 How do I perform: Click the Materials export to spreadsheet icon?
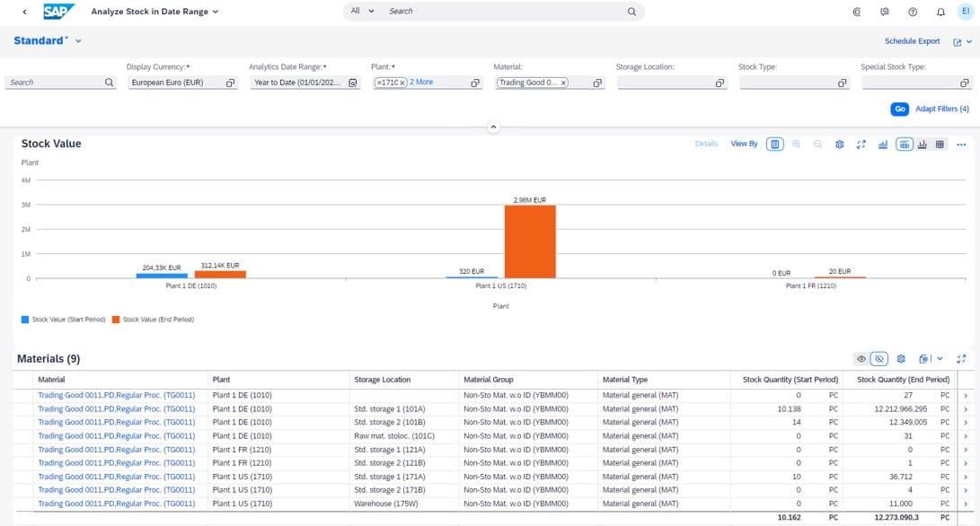(x=923, y=358)
